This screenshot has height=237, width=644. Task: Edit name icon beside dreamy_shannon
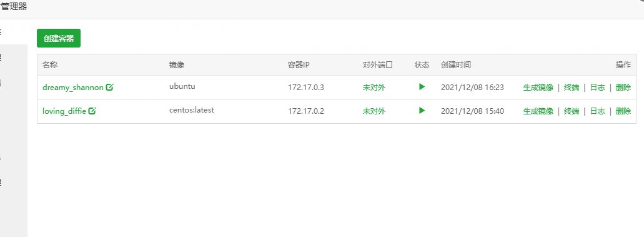tap(109, 87)
